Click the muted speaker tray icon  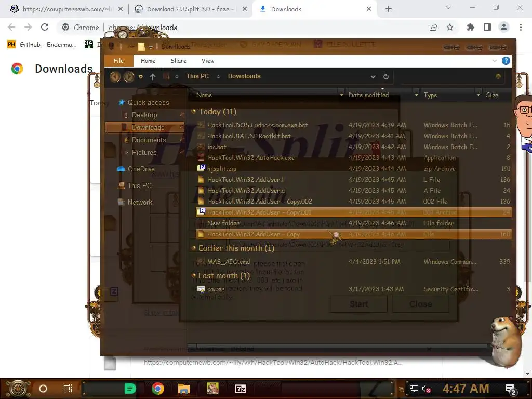426,389
